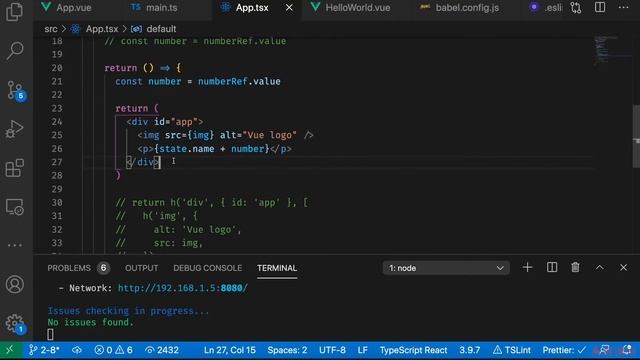
Task: Open the Run and Debug view
Action: pyautogui.click(x=15, y=129)
